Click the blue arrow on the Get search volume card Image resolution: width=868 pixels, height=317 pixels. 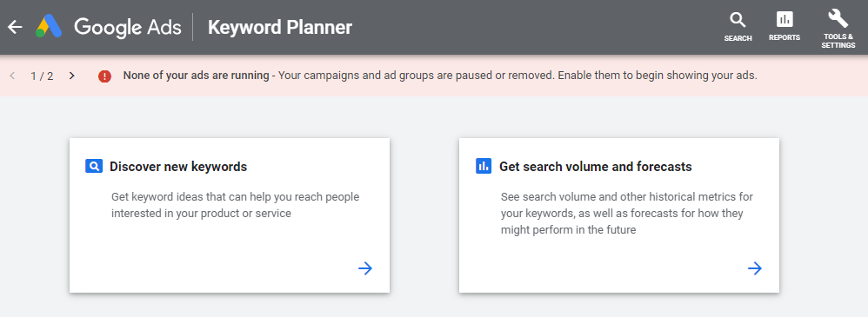click(755, 269)
